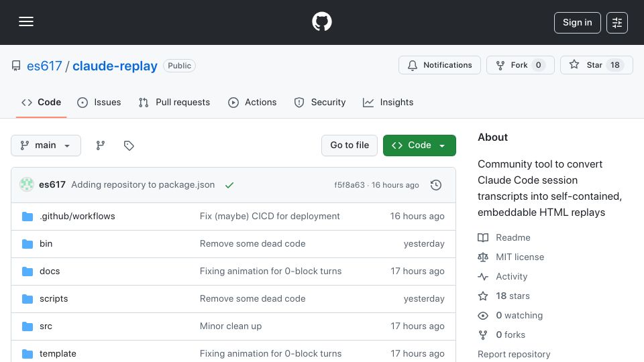Open the es617 owner profile link
644x362 pixels.
(44, 66)
